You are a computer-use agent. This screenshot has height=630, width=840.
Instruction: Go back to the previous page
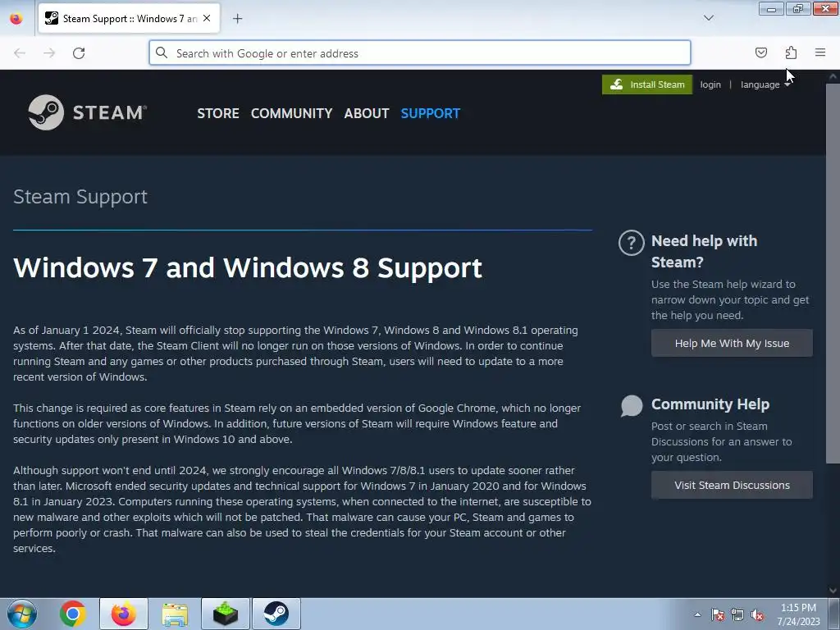(20, 53)
